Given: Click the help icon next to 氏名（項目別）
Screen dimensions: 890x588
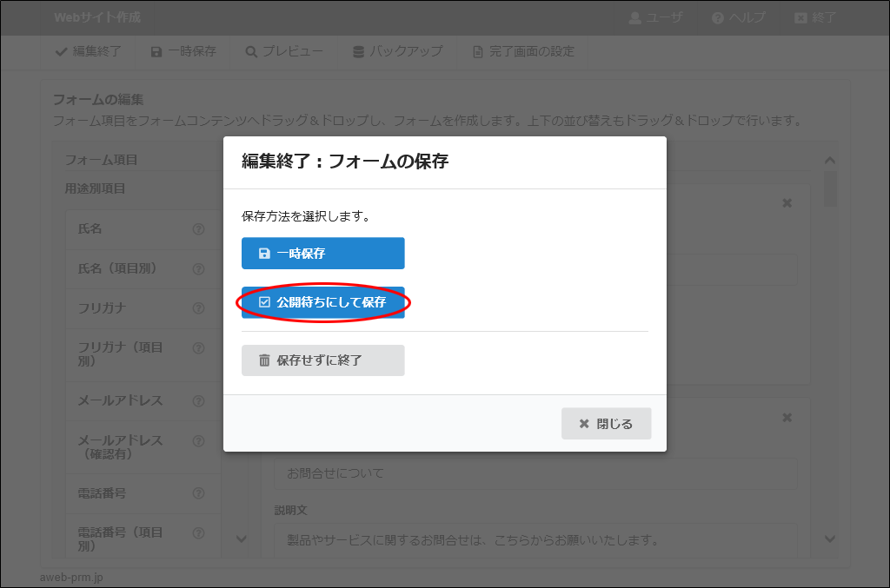Looking at the screenshot, I should 198,269.
